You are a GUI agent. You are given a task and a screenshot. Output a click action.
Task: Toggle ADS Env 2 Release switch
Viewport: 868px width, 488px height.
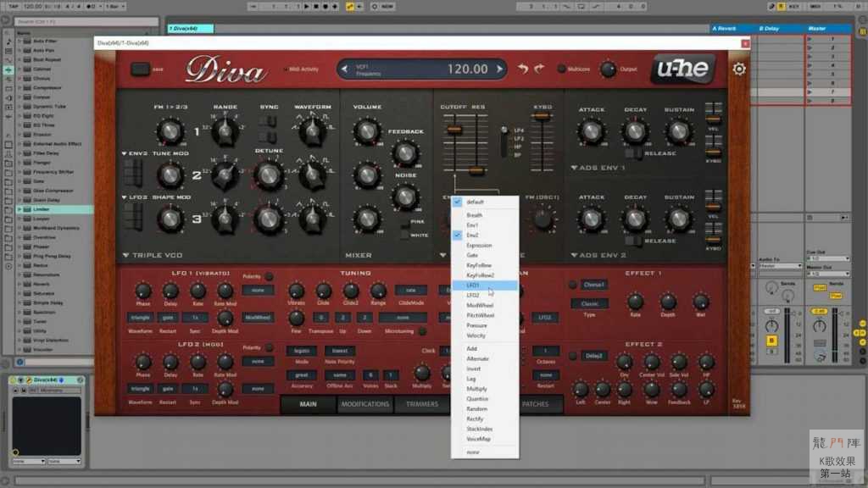tap(633, 241)
